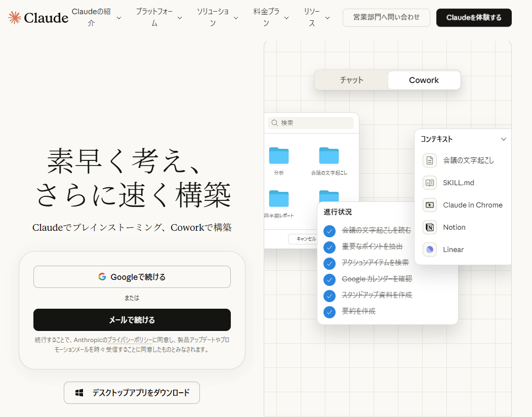This screenshot has width=532, height=417.
Task: Toggle the 要約を作成 progress checkmark
Action: click(x=330, y=312)
